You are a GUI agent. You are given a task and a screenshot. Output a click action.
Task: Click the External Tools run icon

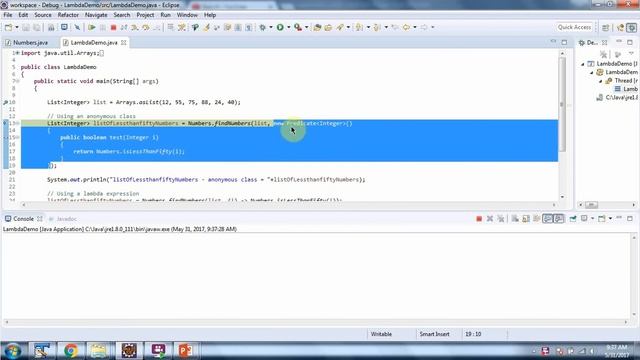298,27
